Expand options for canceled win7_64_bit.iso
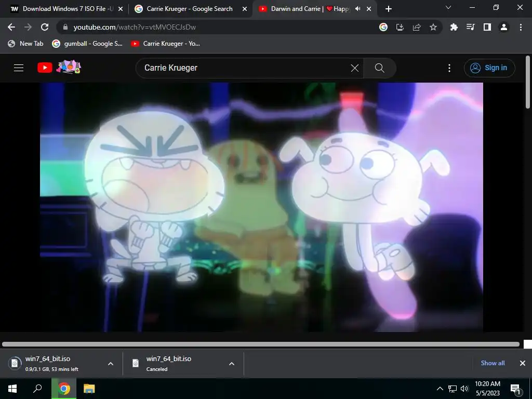Viewport: 532px width, 399px height. [232, 364]
